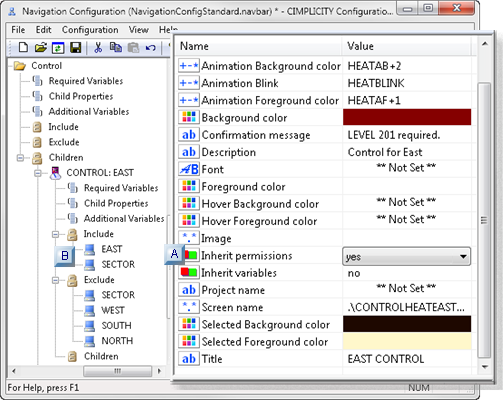Click the properties list scroll down arrow
Viewport: 503px width, 400px height.
click(x=485, y=367)
